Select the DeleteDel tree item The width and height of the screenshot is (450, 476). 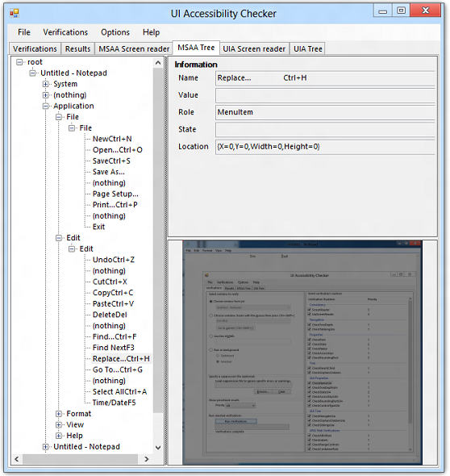[x=110, y=315]
